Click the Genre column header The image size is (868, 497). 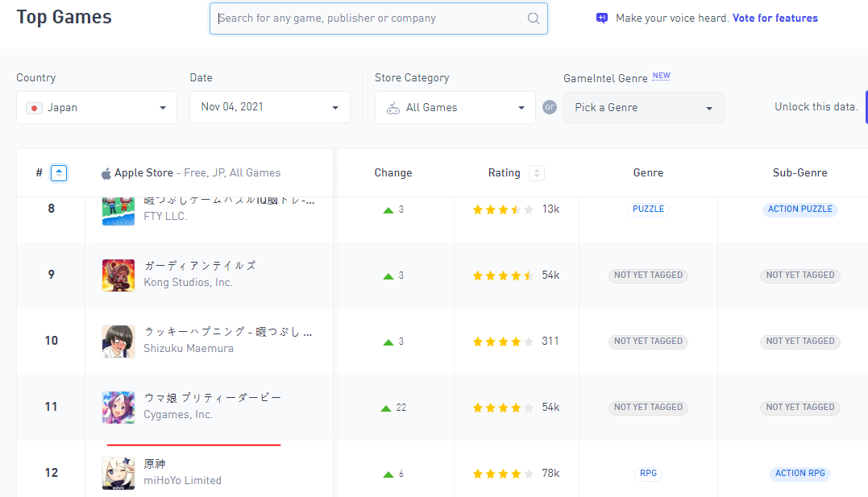[x=648, y=172]
